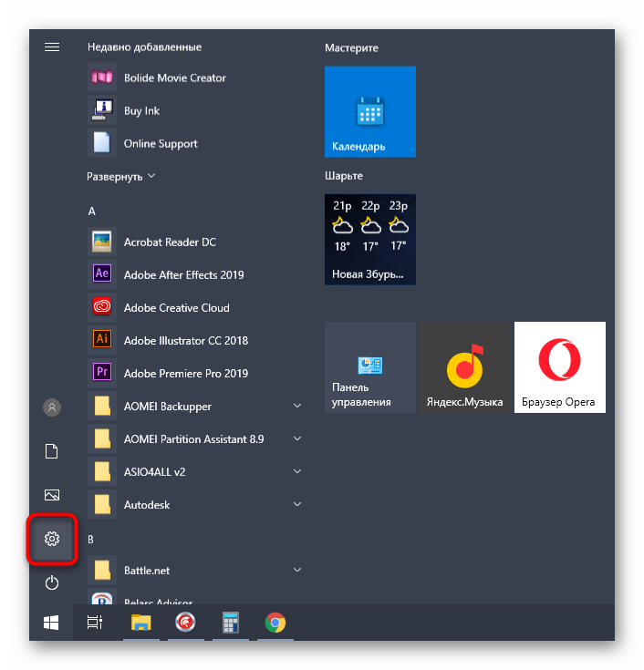Expand the Autodesk folder chevron
Image resolution: width=644 pixels, height=670 pixels.
pyautogui.click(x=297, y=504)
